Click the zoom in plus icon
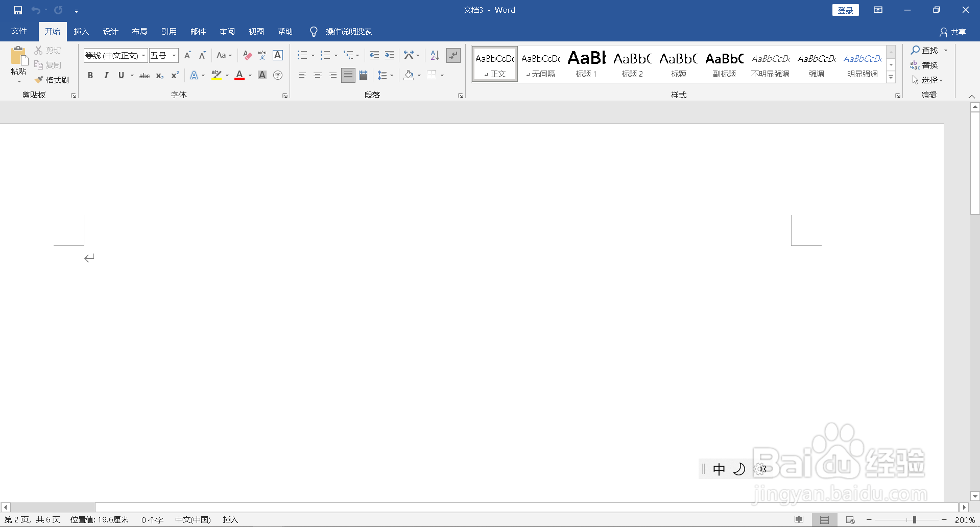 pos(944,520)
